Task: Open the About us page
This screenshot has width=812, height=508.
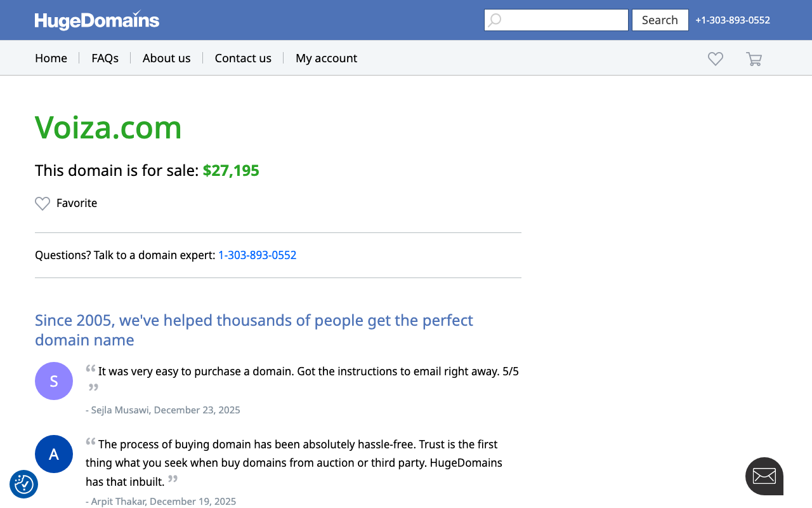Action: click(166, 58)
